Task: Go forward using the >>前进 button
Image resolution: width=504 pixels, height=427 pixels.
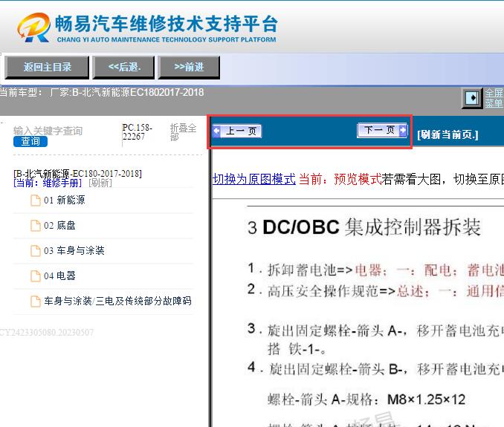Action: click(189, 67)
